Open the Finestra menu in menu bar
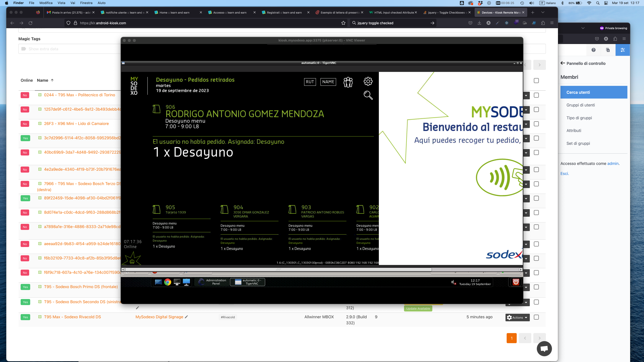 pos(86,3)
